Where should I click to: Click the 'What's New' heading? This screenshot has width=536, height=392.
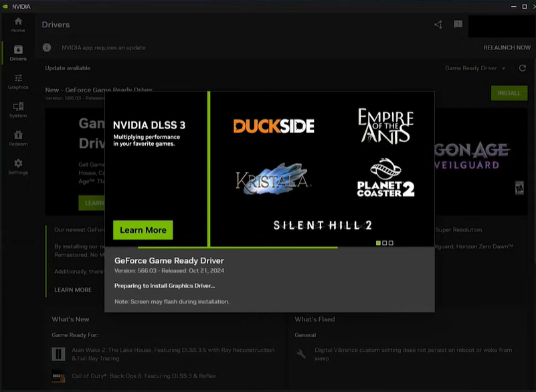pyautogui.click(x=70, y=319)
